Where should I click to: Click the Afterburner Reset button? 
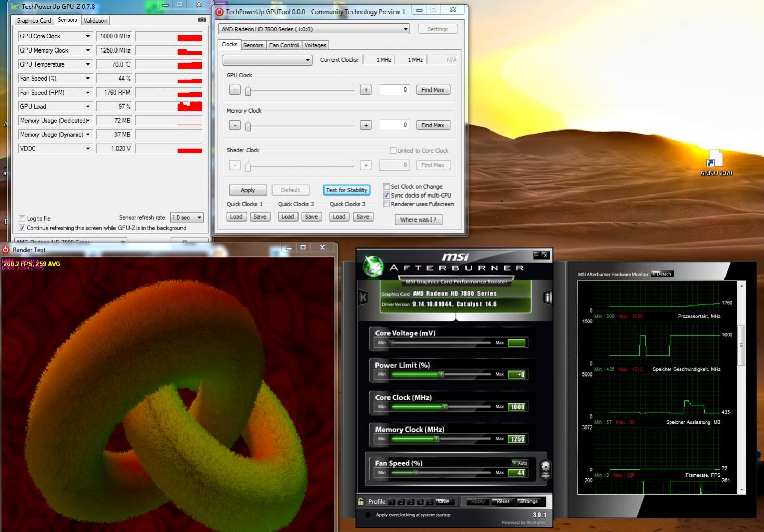coord(502,502)
